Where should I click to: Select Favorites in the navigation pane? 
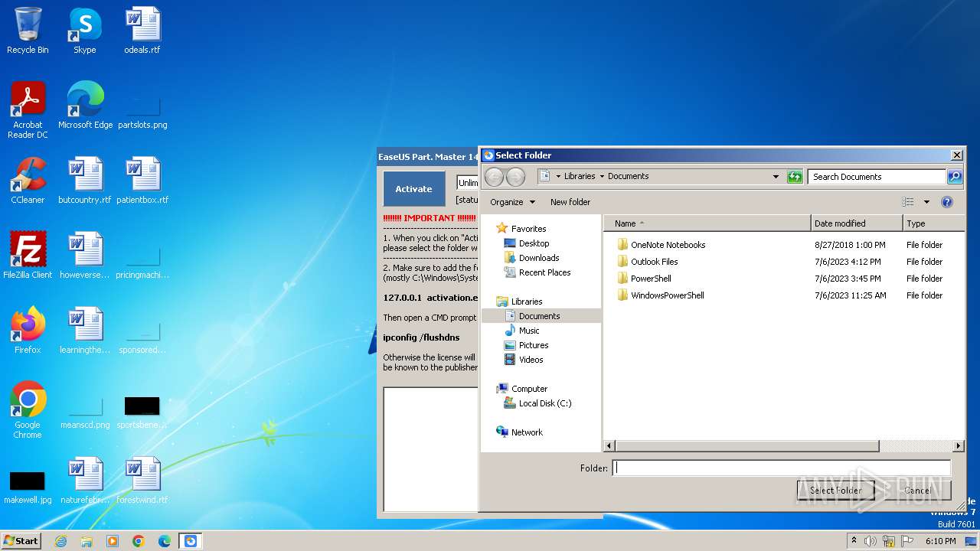point(528,229)
